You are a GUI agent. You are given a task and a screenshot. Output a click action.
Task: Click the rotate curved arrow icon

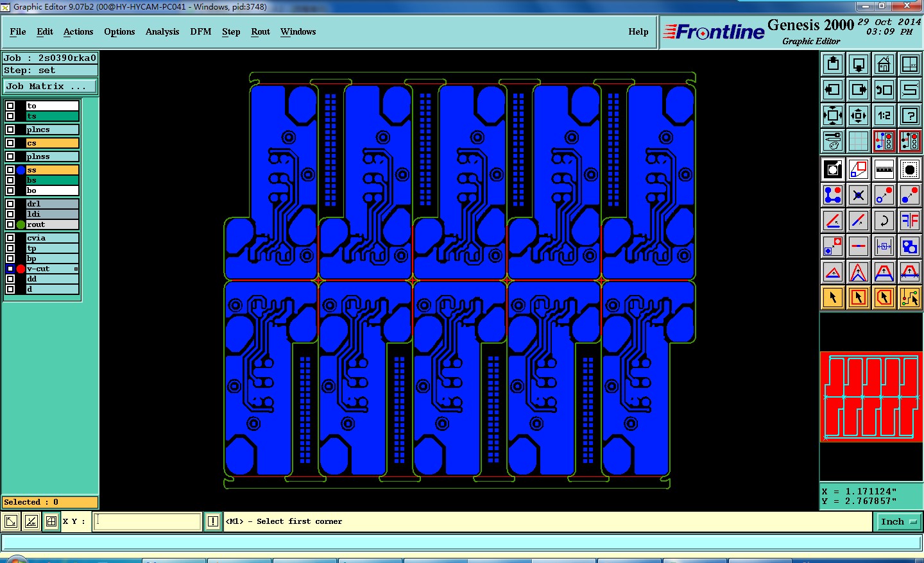[x=884, y=221]
